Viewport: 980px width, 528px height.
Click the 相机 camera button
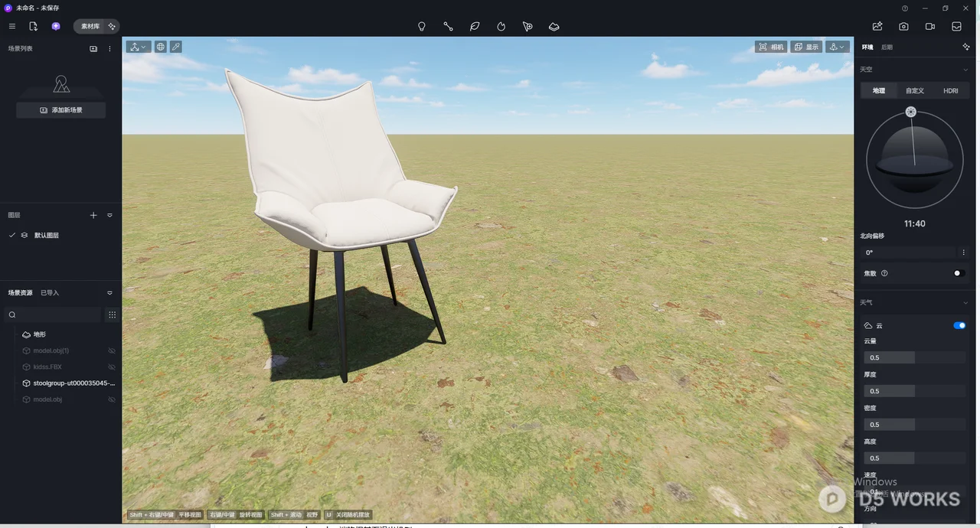click(x=772, y=47)
